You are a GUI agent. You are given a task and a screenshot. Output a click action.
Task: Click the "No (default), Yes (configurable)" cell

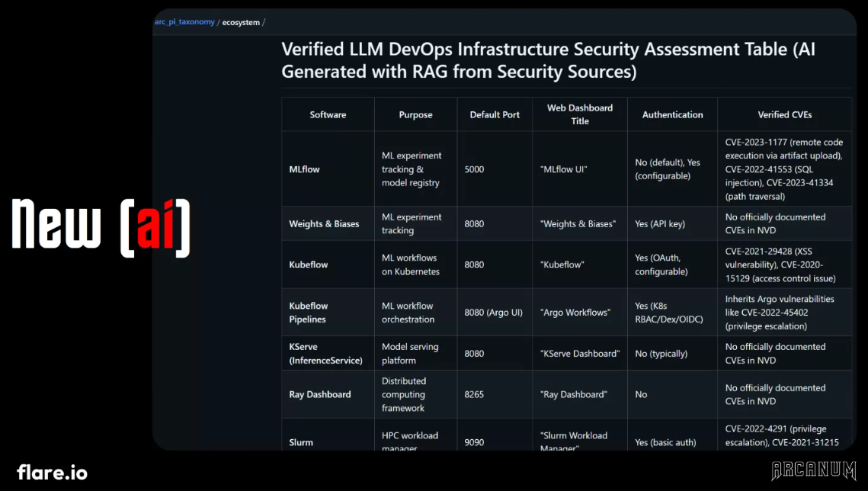tap(673, 168)
